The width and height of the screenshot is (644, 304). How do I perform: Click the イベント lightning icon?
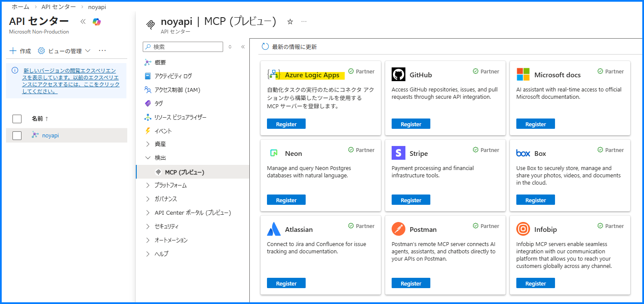pos(147,131)
